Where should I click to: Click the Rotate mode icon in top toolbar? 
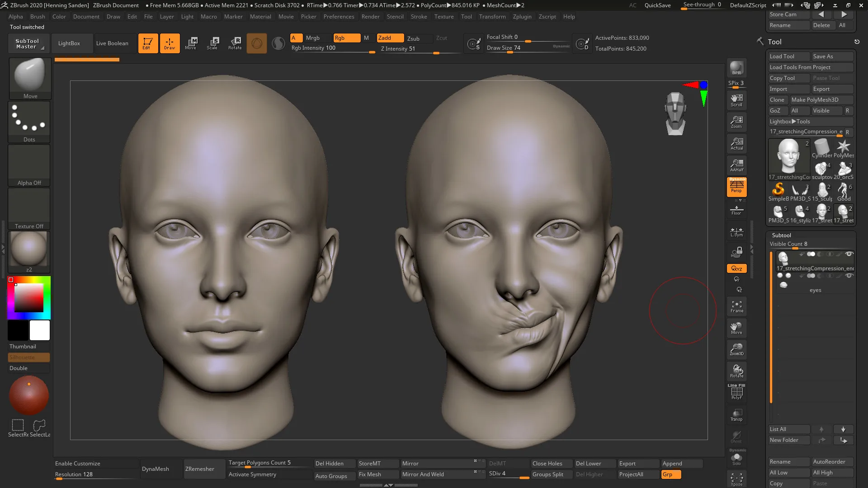coord(235,43)
